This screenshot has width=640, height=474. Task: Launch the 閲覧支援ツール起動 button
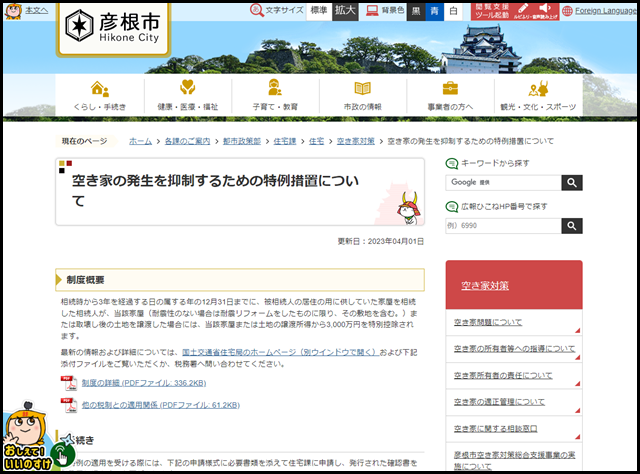(x=514, y=11)
